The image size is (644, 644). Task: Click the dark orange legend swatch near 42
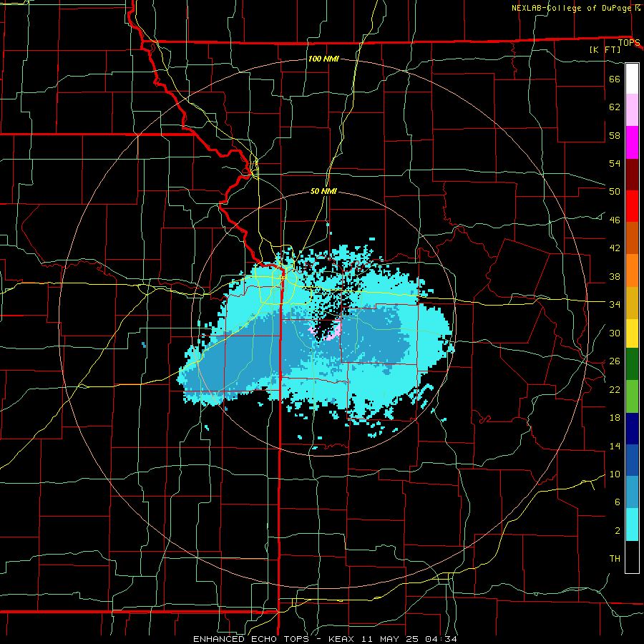click(x=632, y=238)
